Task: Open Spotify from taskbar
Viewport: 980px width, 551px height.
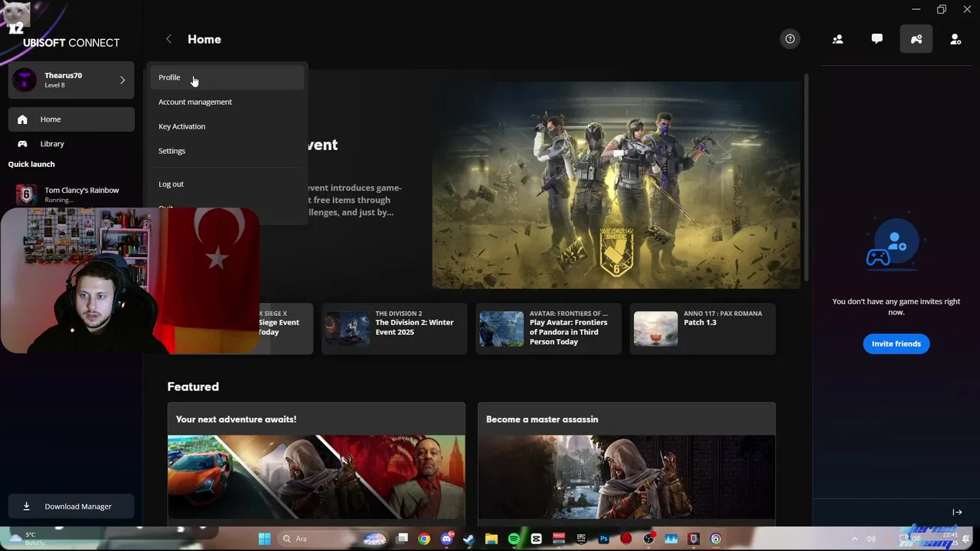Action: pyautogui.click(x=514, y=539)
